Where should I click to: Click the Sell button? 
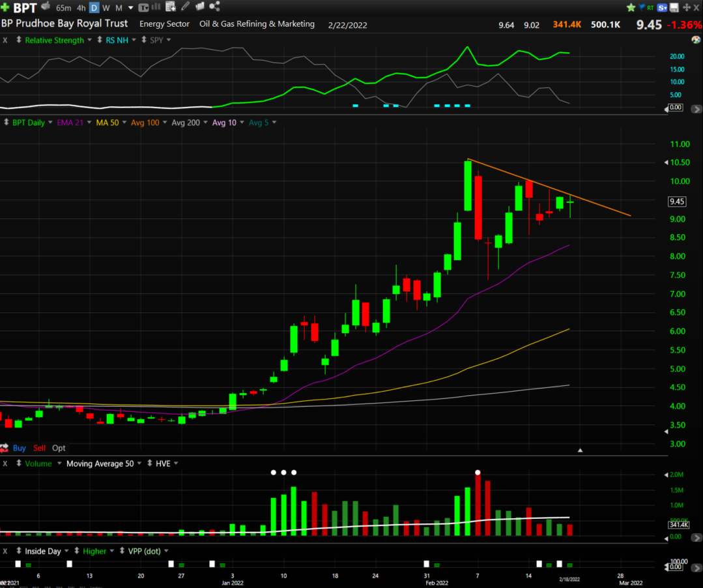(x=40, y=448)
